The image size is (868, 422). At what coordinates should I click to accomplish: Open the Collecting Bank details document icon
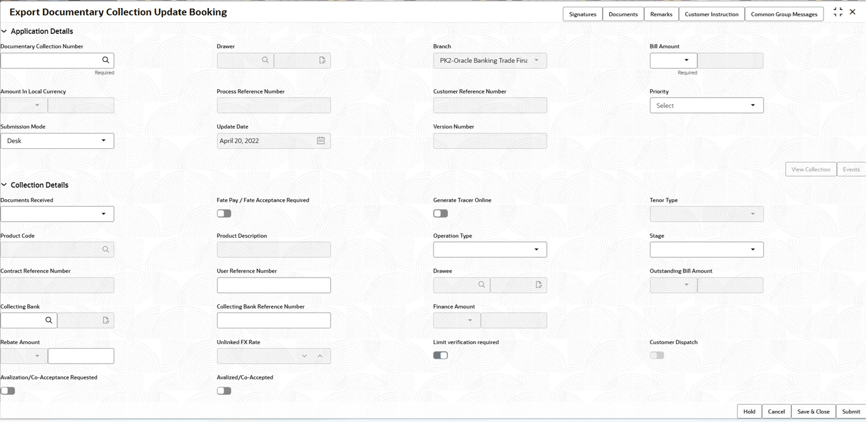[106, 320]
